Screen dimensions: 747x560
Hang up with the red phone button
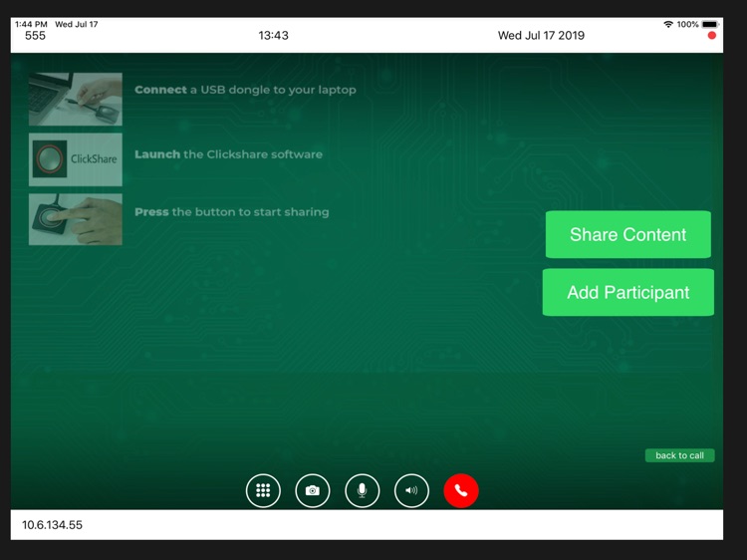click(x=461, y=490)
